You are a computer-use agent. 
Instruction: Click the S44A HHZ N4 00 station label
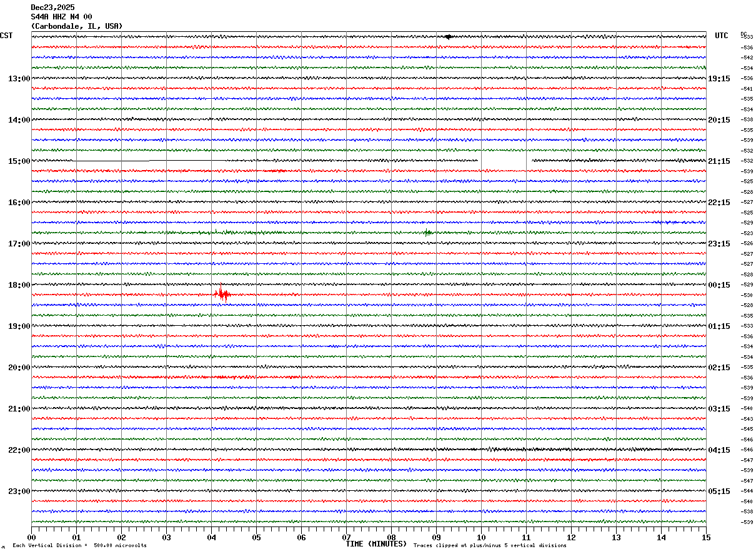[61, 17]
